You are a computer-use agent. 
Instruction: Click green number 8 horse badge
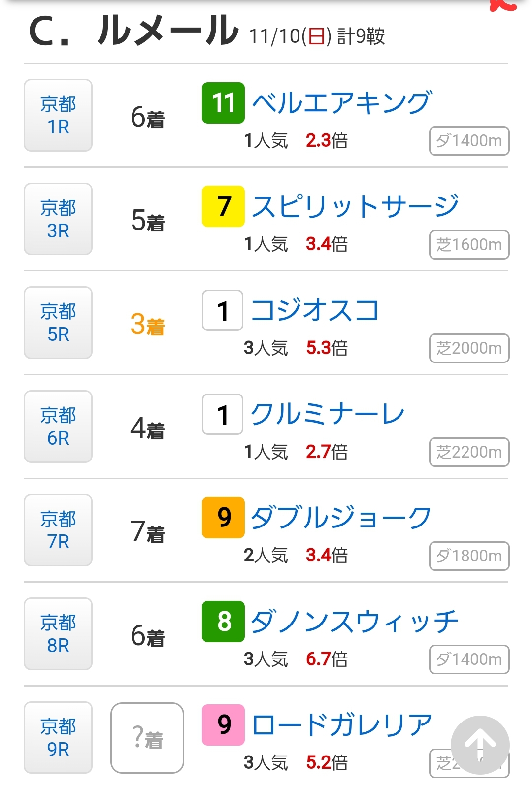pyautogui.click(x=223, y=622)
